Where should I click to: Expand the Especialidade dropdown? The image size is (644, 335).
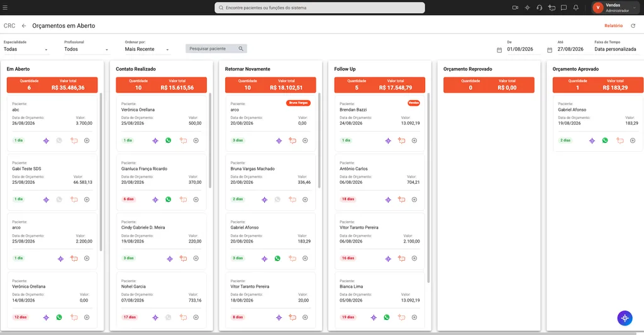pos(26,49)
